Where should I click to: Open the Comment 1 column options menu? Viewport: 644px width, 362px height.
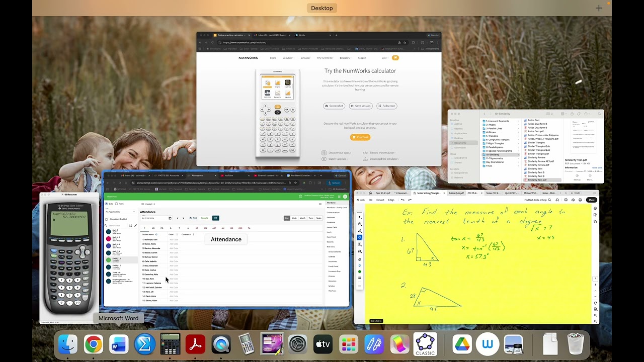(194, 234)
